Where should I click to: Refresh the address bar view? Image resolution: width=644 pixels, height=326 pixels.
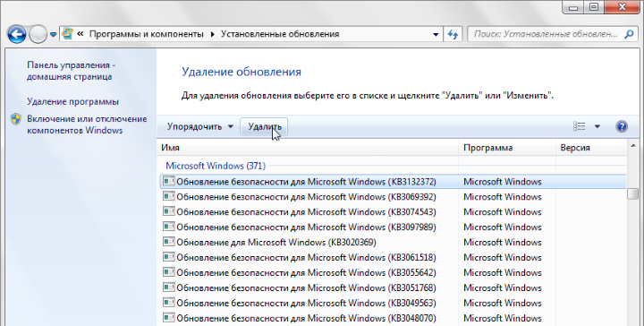click(x=453, y=35)
